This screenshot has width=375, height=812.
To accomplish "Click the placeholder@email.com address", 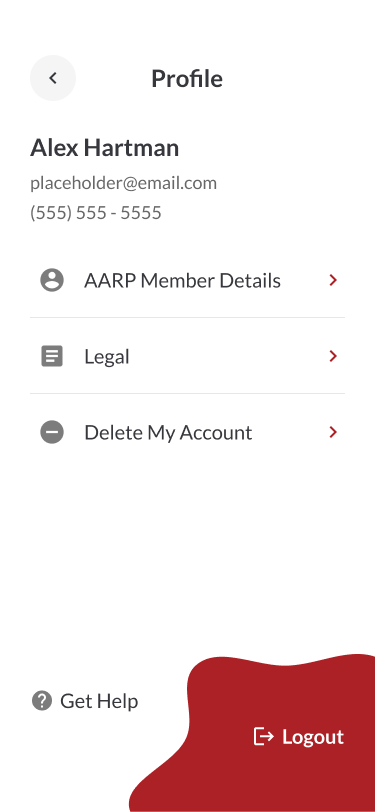I will pyautogui.click(x=123, y=183).
